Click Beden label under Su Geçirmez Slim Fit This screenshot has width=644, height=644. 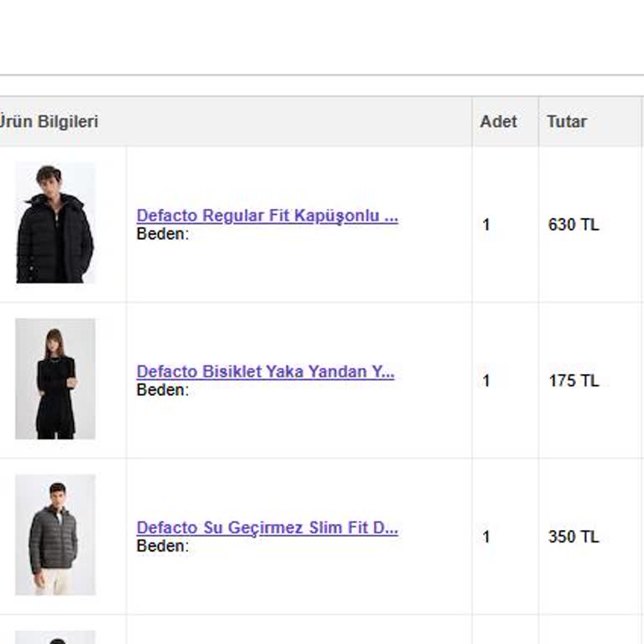163,546
